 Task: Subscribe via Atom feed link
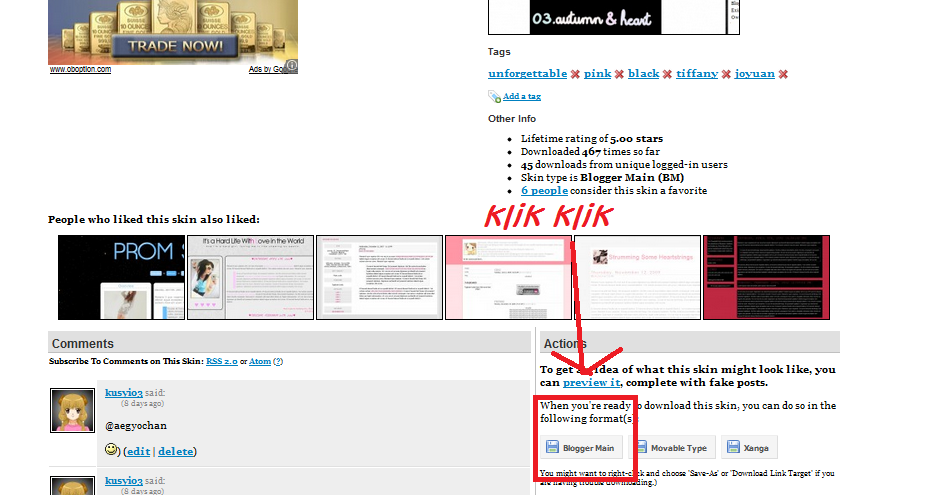260,361
